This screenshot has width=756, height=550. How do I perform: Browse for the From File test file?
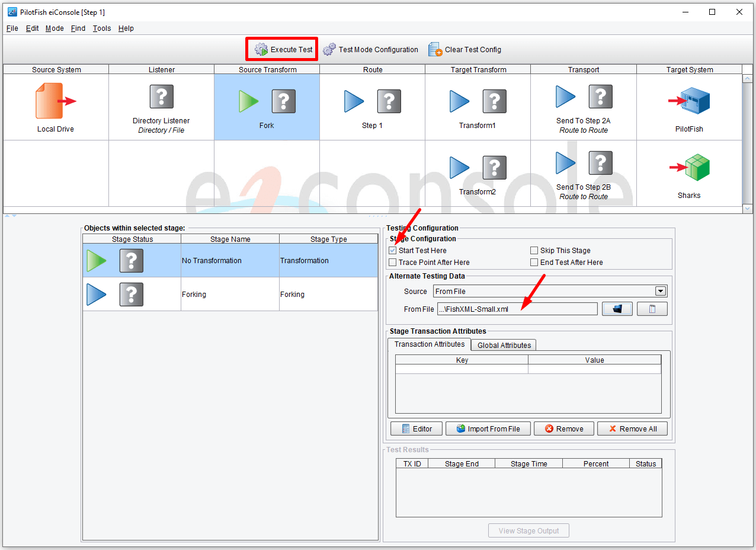617,309
